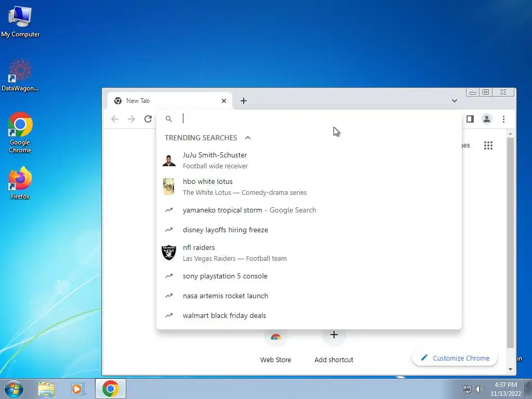Close the New Tab tab
This screenshot has width=532, height=399.
pos(224,101)
